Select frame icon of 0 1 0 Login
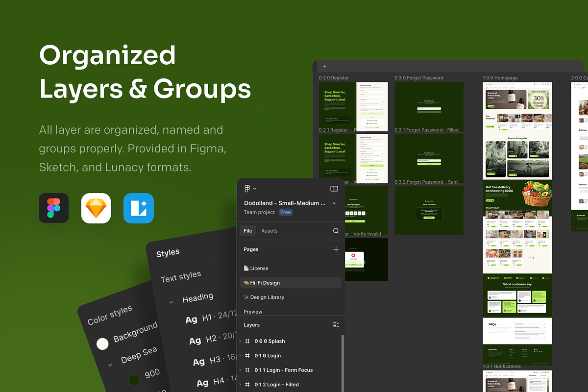 (x=247, y=356)
